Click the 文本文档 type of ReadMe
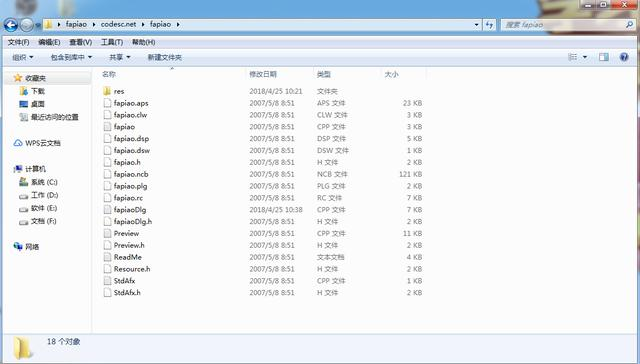640x364 pixels. pyautogui.click(x=331, y=257)
